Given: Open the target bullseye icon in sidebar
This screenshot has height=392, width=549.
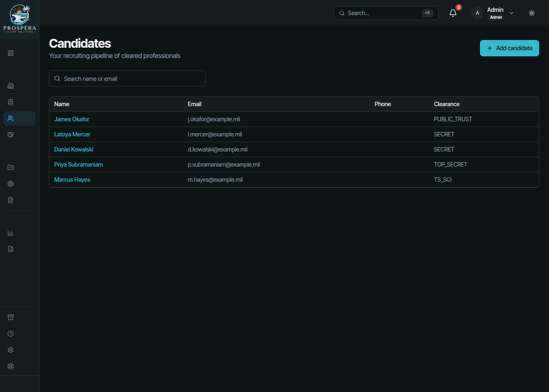Looking at the screenshot, I should (x=11, y=184).
